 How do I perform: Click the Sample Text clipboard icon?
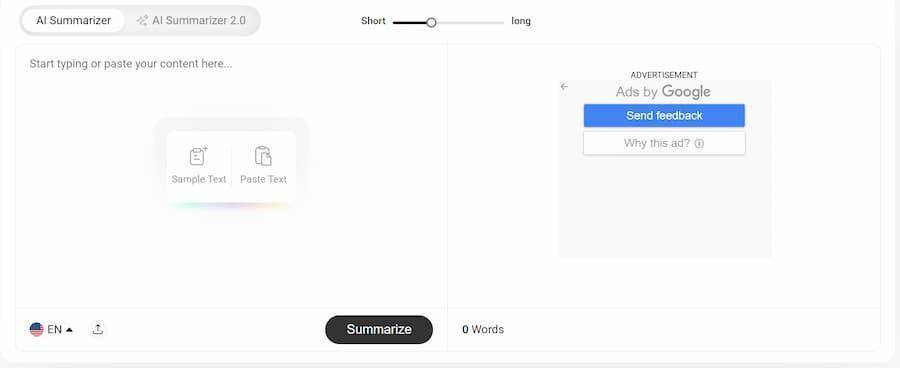(199, 156)
